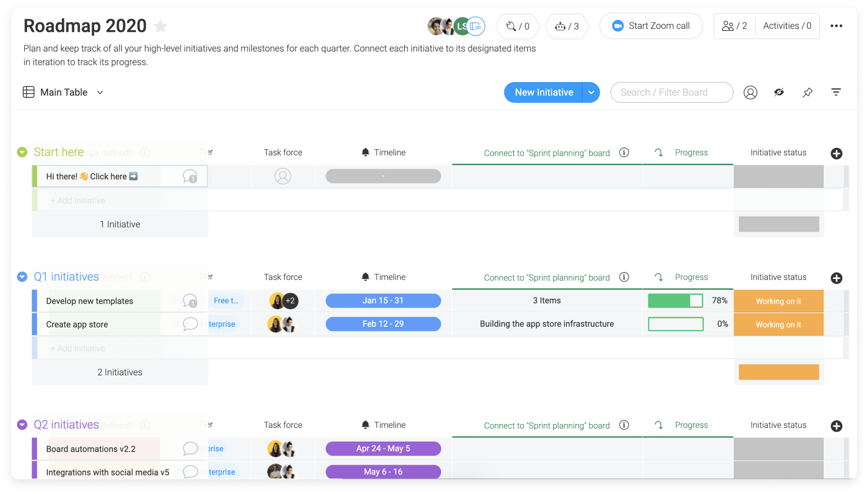Set status for Board automations v2.2
The image size is (868, 494).
[x=778, y=449]
